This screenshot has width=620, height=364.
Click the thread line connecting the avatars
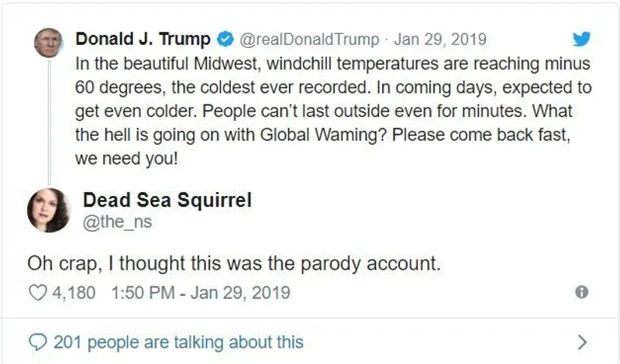click(x=48, y=124)
